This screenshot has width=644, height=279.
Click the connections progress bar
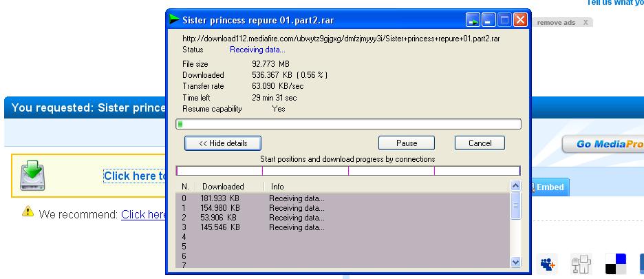point(348,171)
